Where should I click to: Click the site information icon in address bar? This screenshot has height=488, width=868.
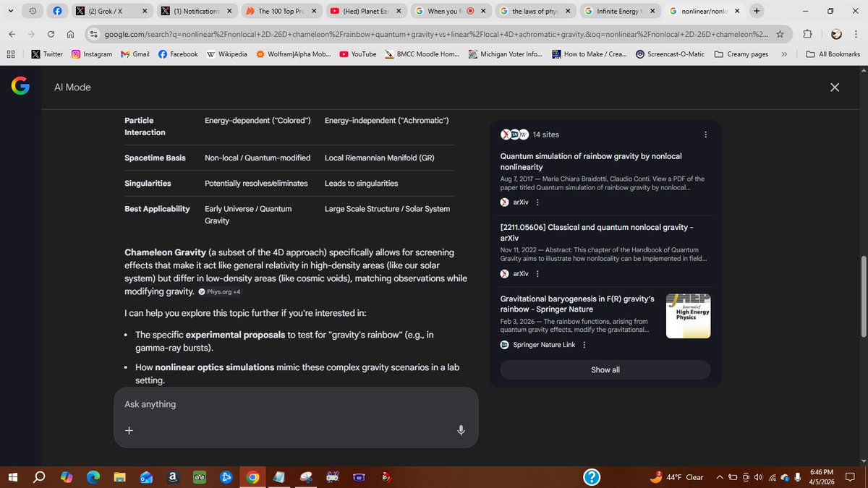(x=93, y=34)
